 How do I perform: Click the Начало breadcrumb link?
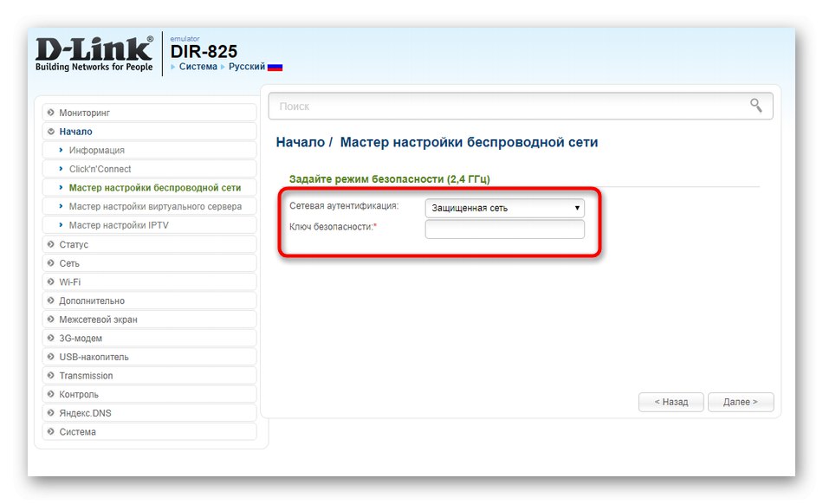301,142
